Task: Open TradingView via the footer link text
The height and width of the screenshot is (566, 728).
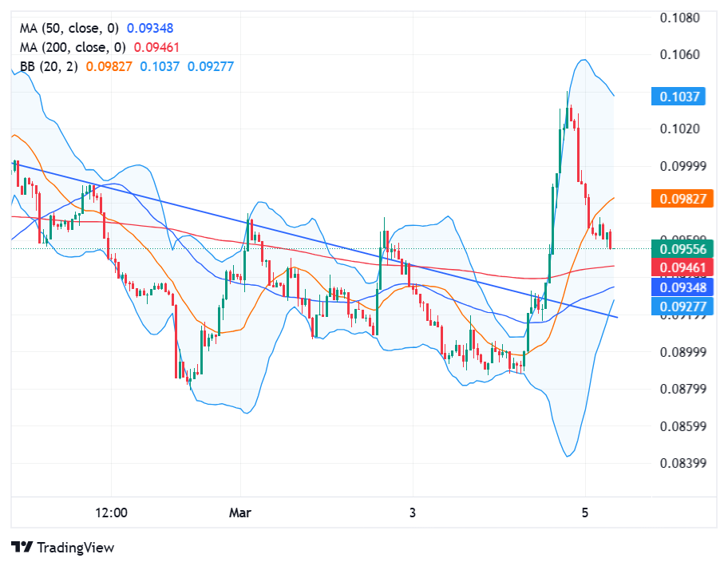Action: [x=76, y=548]
